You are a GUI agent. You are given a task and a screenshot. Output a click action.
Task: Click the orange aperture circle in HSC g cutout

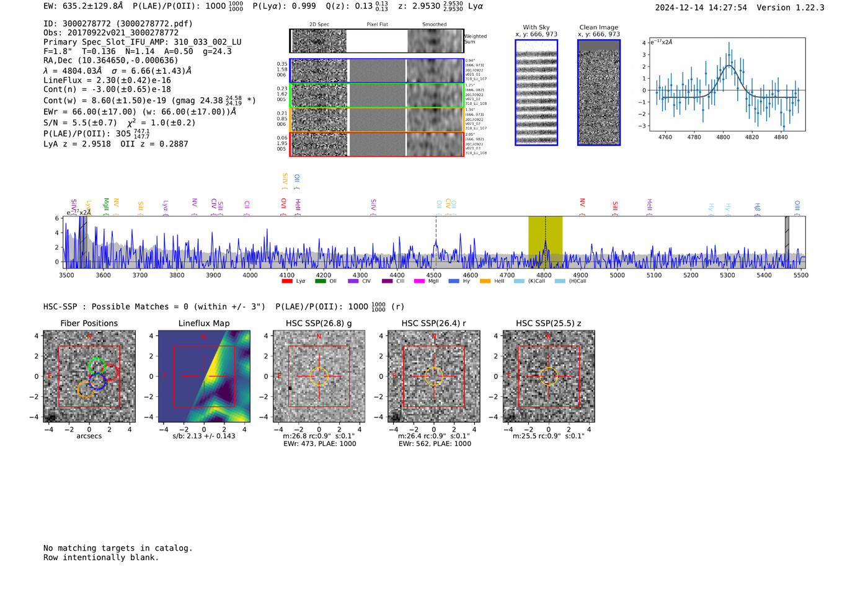[319, 376]
